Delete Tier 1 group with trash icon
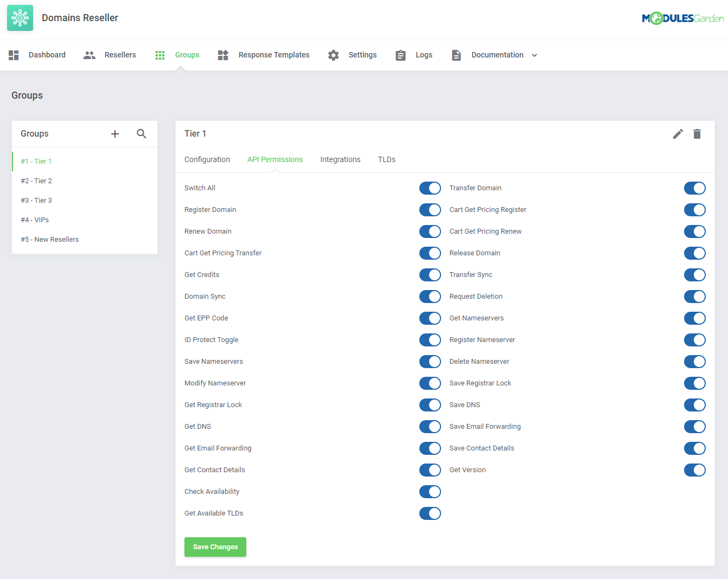Viewport: 728px width, 579px height. [697, 134]
